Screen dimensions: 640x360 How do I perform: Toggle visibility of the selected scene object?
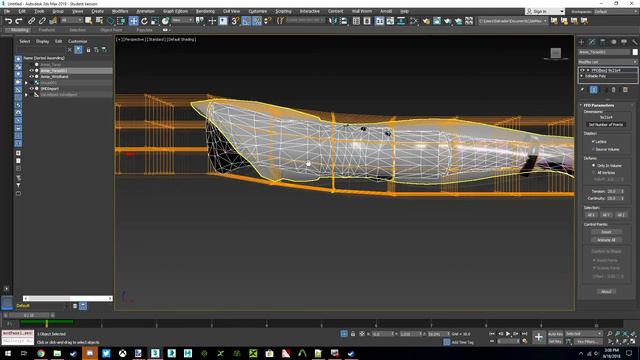pos(31,71)
